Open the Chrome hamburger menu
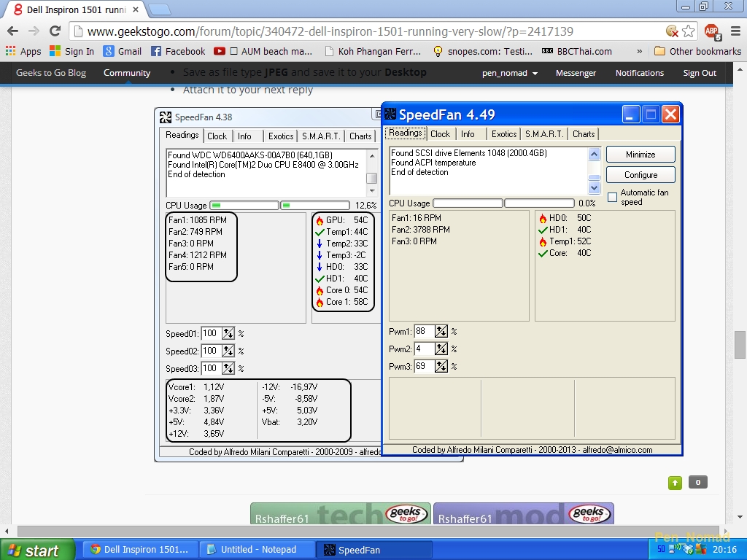747x560 pixels. (x=735, y=31)
